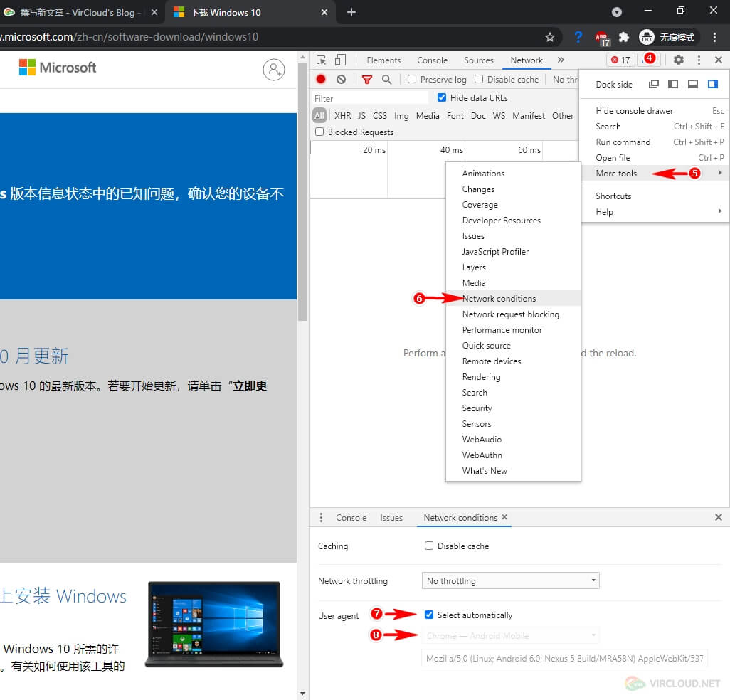Screen dimensions: 730x700
Task: Open the Sensors tool from the menu
Action: pos(513,423)
